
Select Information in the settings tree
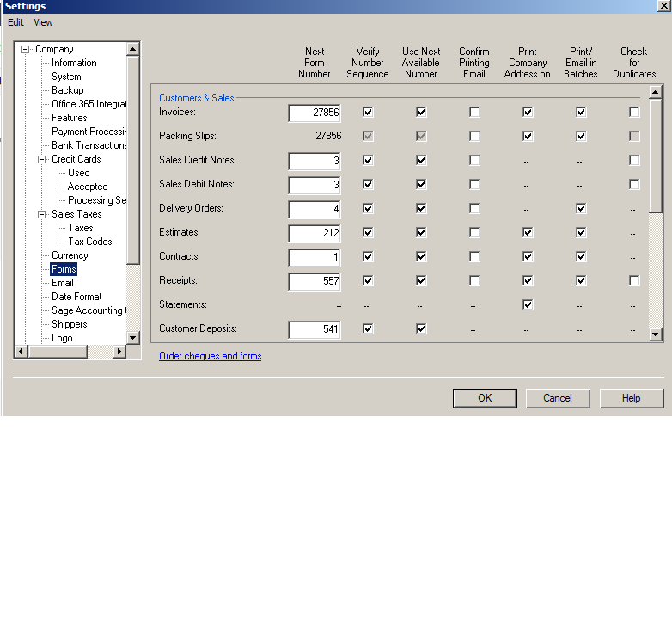(x=74, y=63)
